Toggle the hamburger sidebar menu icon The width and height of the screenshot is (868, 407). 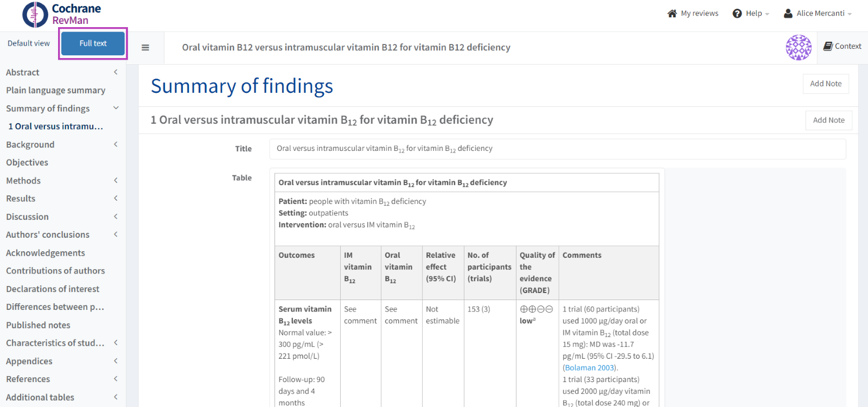tap(145, 48)
